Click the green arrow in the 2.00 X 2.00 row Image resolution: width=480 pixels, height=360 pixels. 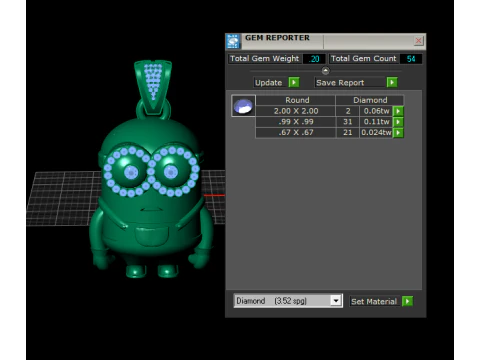pyautogui.click(x=398, y=111)
